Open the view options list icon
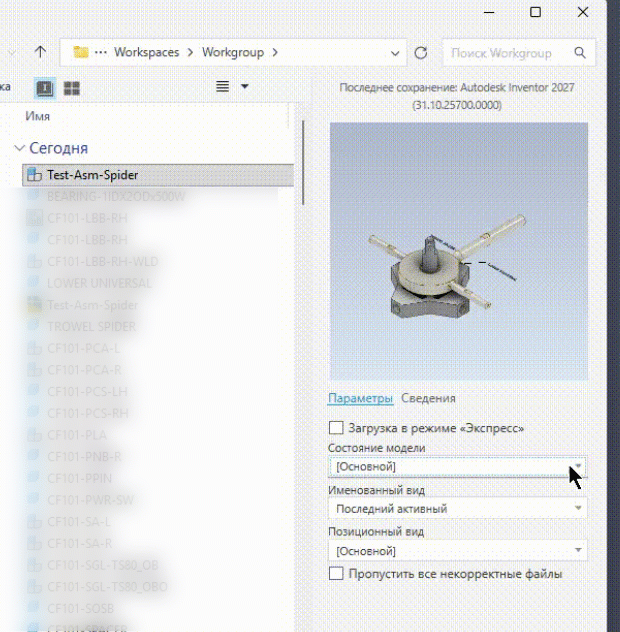The image size is (620, 632). tap(223, 86)
